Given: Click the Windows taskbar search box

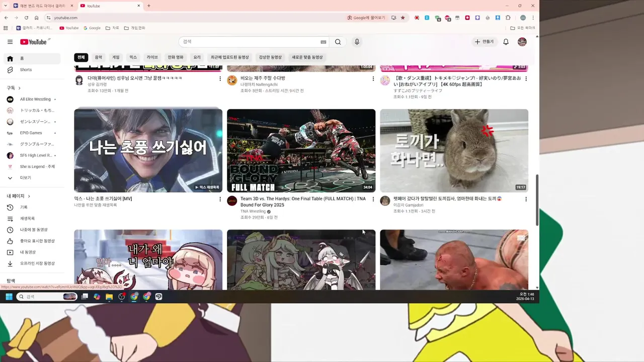Looking at the screenshot, I should click(x=46, y=297).
